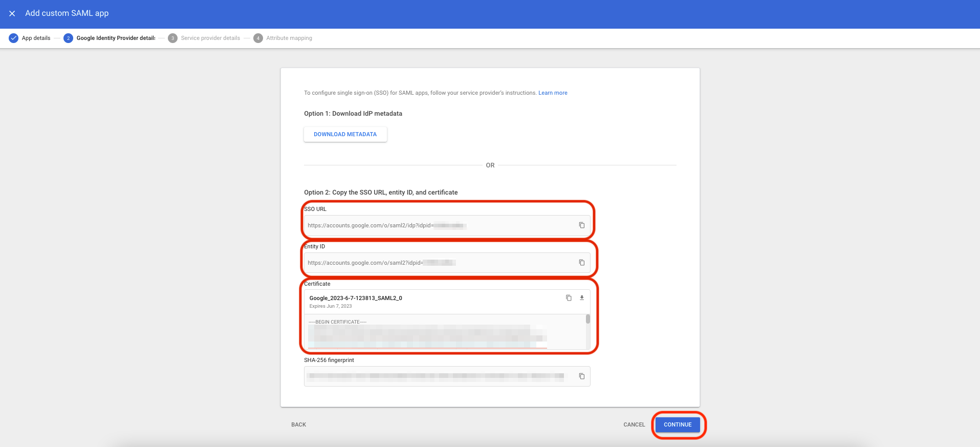Image resolution: width=980 pixels, height=447 pixels.
Task: Open the Service provider details step
Action: 210,38
